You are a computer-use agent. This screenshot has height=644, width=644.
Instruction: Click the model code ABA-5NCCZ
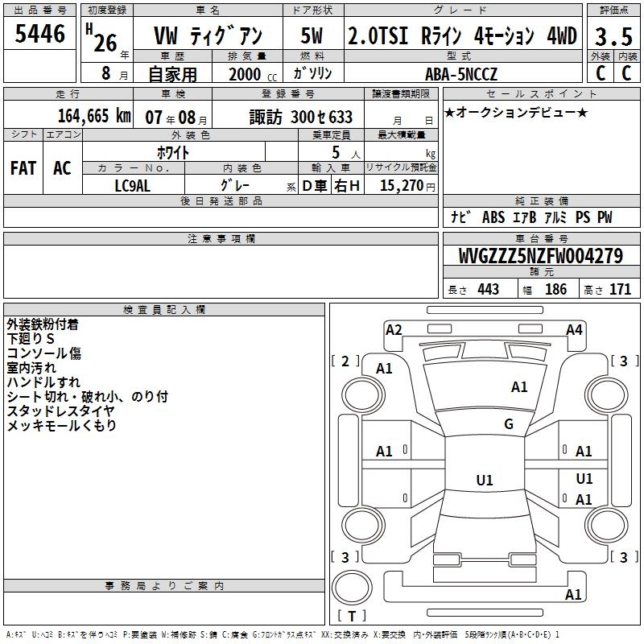click(x=461, y=74)
